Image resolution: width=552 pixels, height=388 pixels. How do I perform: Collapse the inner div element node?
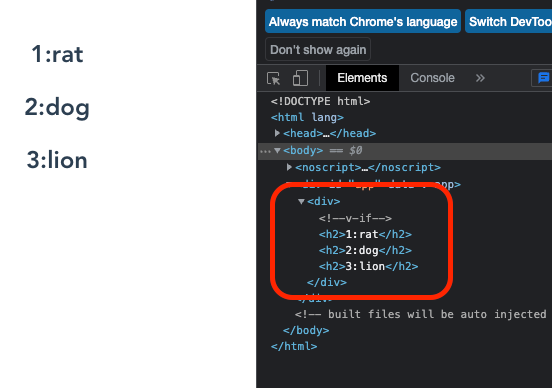301,201
